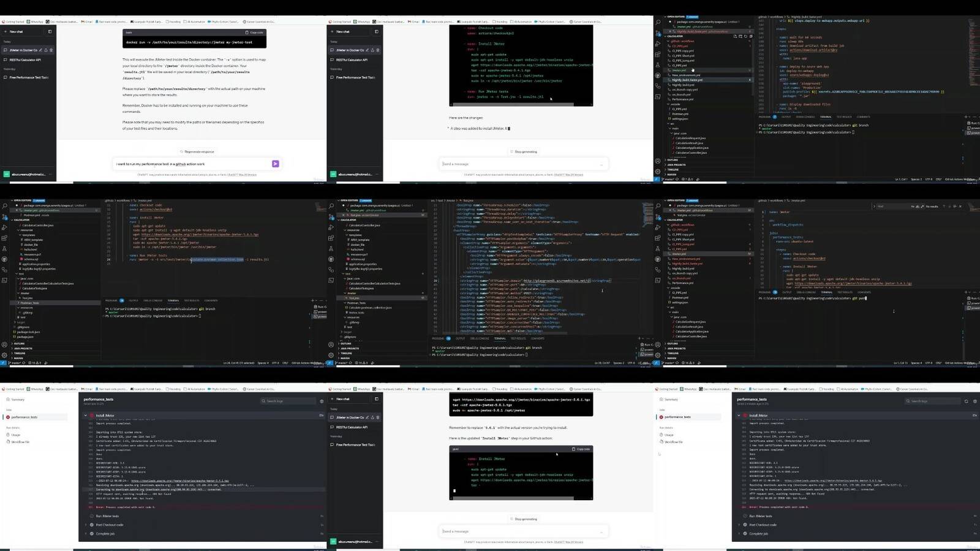Open Manage gear icon in Nightly_build frame activity bar
Viewport: 980px width, 551px height.
[658, 172]
